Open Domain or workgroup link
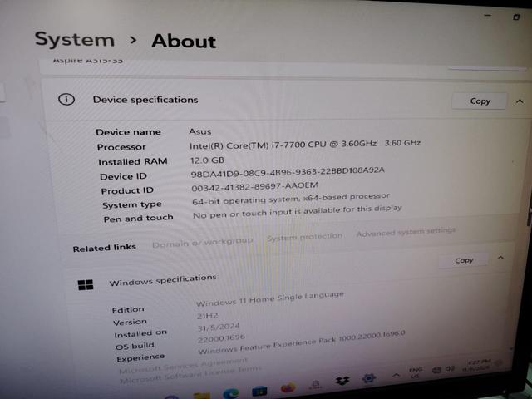The image size is (532, 399). click(203, 242)
